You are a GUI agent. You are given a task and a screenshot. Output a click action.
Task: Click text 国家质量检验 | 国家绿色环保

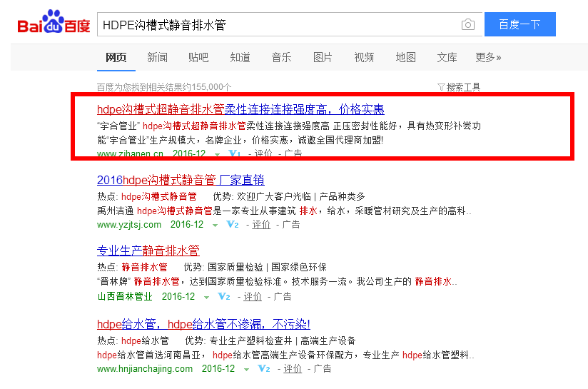pyautogui.click(x=267, y=267)
